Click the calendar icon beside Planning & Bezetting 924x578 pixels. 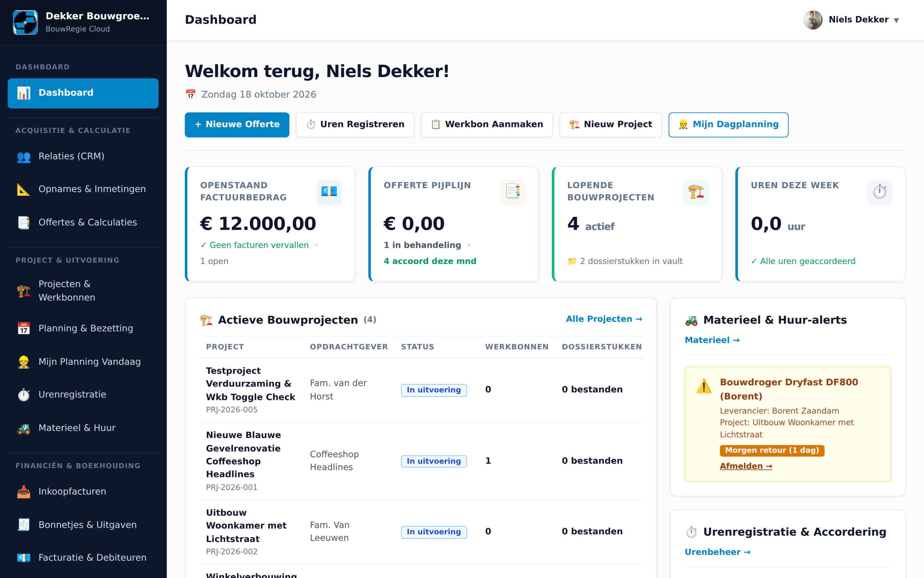[x=24, y=328]
